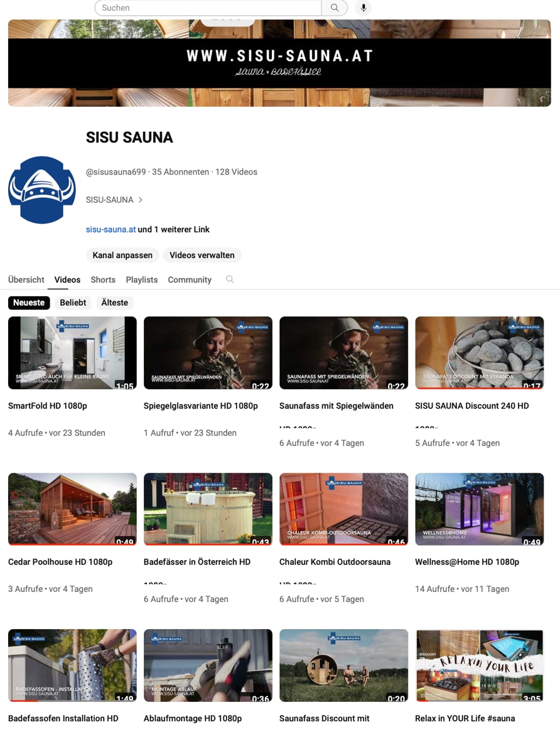Viewport: 560px width, 732px height.
Task: Click the SISU SAUNA channel name heading
Action: (x=129, y=137)
